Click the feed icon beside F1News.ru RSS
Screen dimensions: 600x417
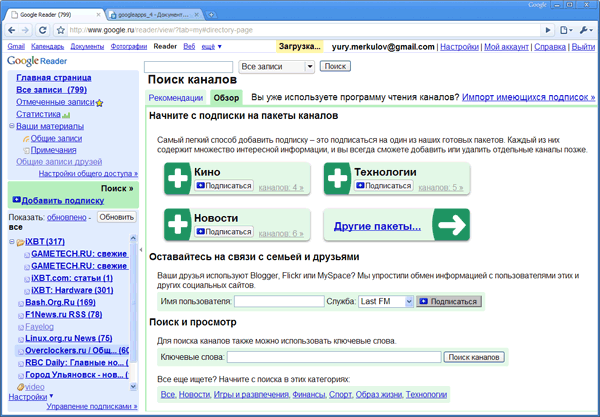click(x=21, y=316)
